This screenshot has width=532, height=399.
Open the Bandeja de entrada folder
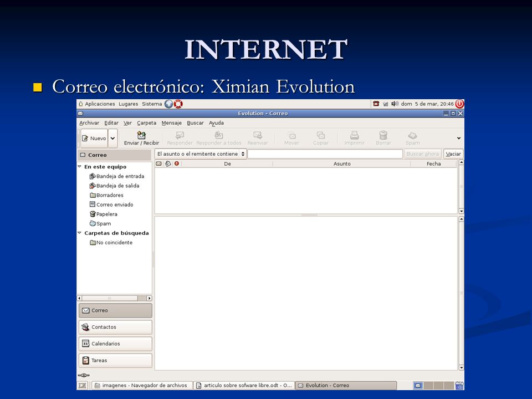point(117,176)
